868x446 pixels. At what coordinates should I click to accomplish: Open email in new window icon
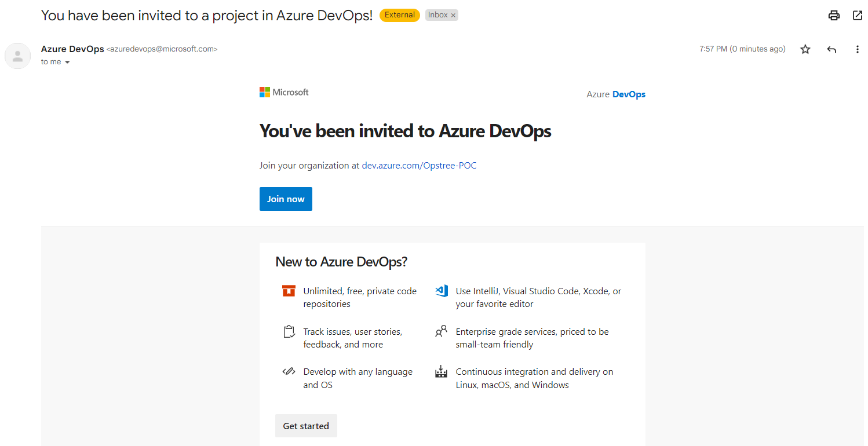[858, 16]
